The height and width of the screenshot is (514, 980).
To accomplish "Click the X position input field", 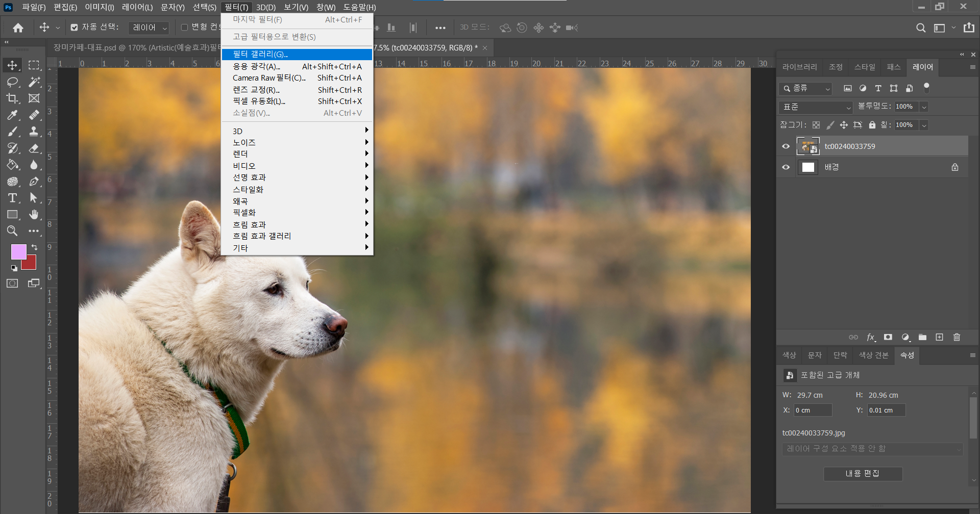I will tap(813, 410).
